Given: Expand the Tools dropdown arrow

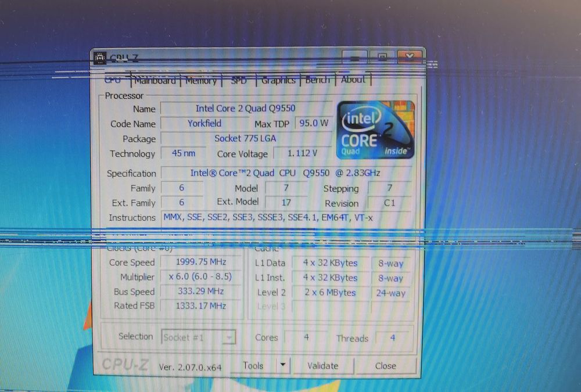Looking at the screenshot, I should (x=283, y=365).
